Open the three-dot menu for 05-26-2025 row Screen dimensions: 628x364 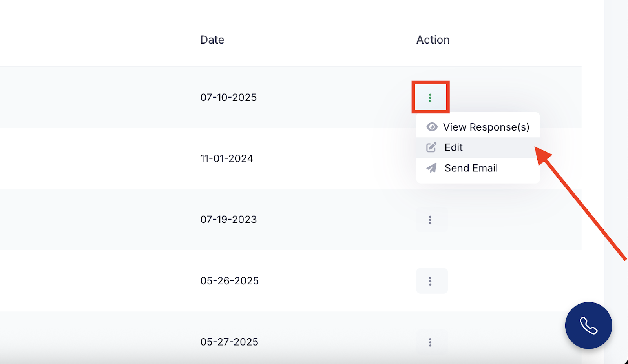(x=432, y=281)
